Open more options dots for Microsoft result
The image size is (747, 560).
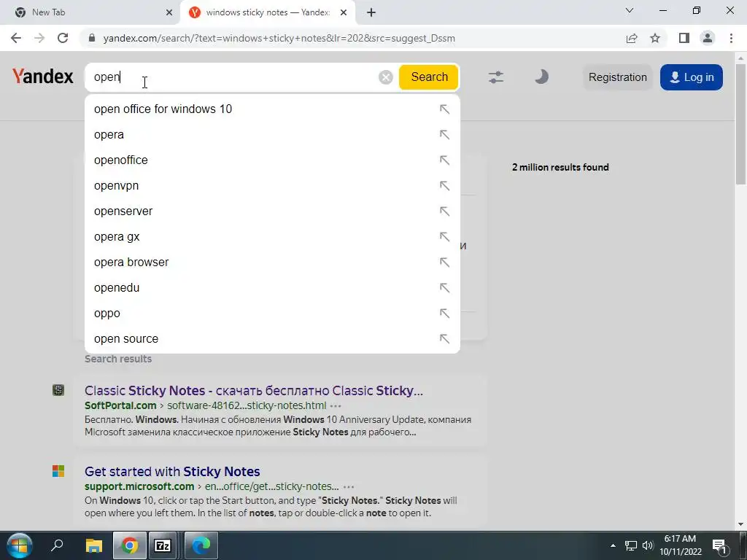(348, 487)
